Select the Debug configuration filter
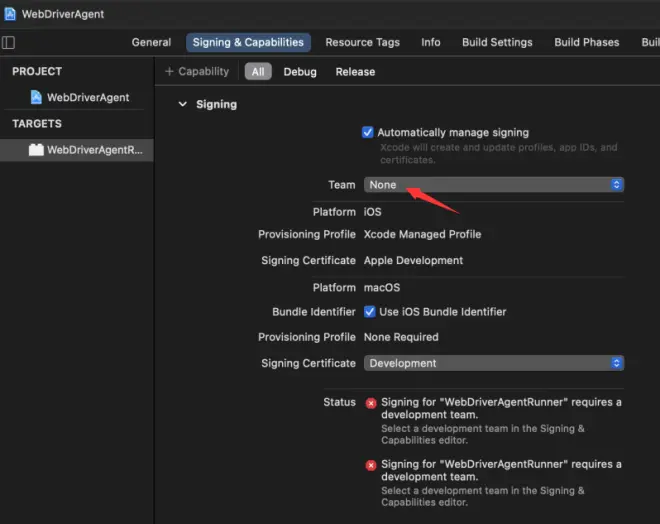The image size is (660, 524). pos(300,72)
